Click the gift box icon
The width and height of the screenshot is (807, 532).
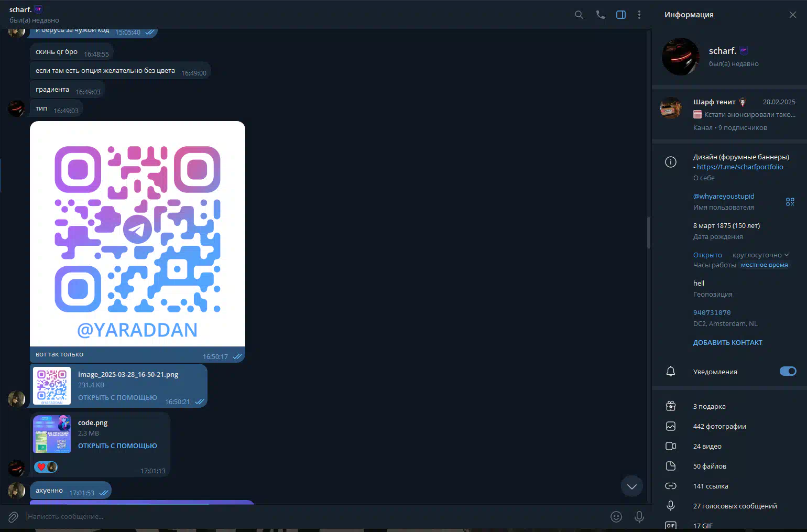point(671,406)
